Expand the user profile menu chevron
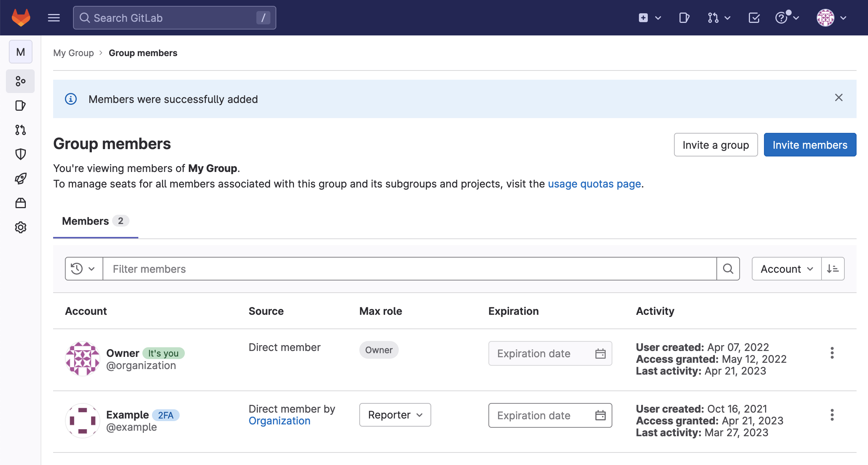Viewport: 868px width, 465px height. click(x=843, y=18)
